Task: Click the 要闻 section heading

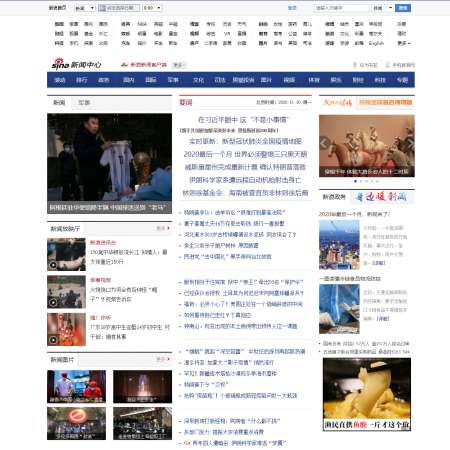Action: (186, 102)
